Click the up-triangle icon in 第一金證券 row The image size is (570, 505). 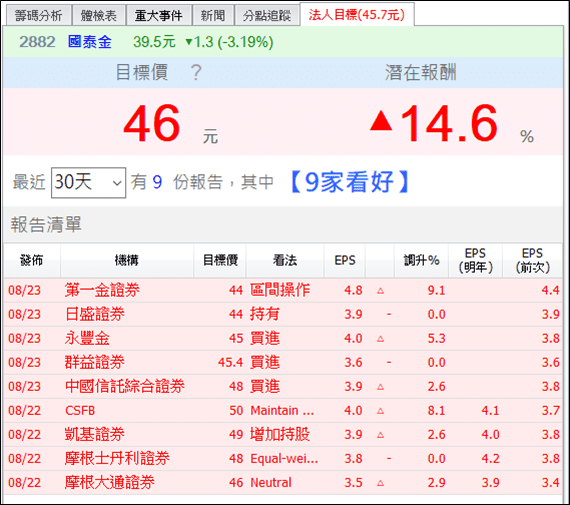tap(381, 291)
